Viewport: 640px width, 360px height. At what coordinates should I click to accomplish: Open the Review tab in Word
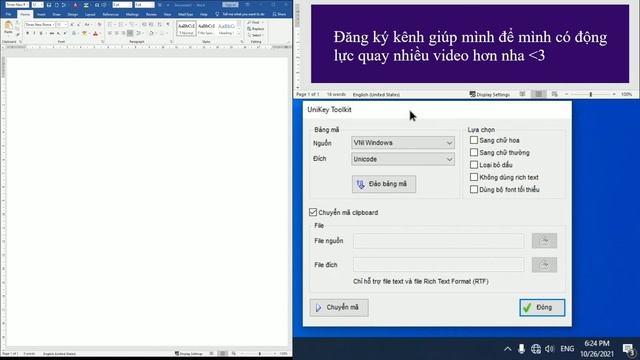pyautogui.click(x=151, y=14)
